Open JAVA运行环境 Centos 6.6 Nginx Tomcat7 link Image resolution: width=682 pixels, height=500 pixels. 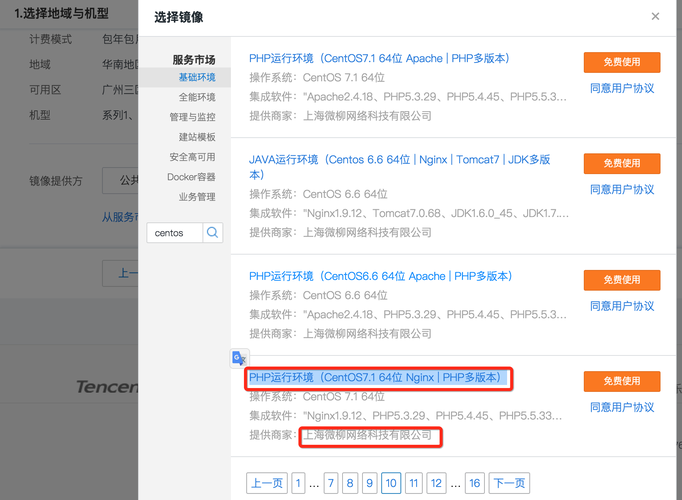pos(399,167)
